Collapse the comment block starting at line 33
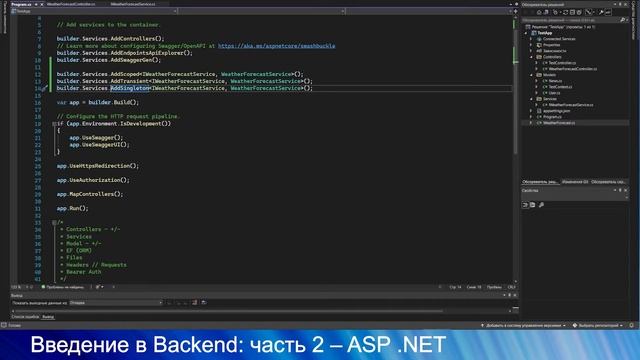This screenshot has height=360, width=640. 54,222
